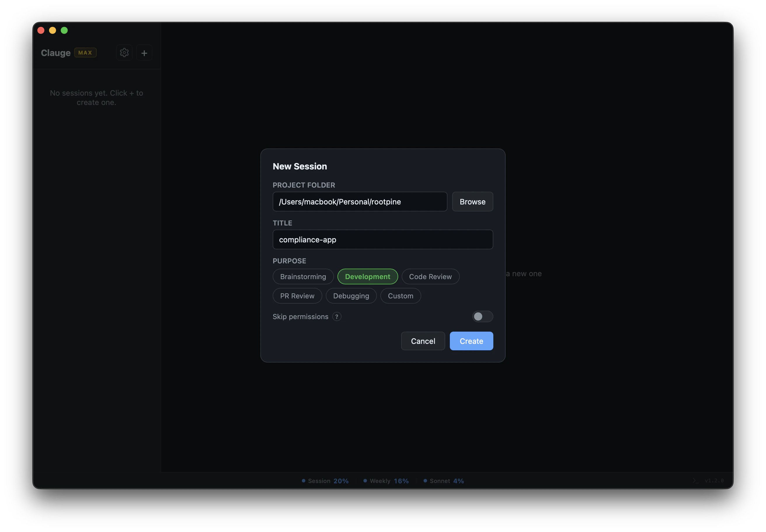Choose PR Review purpose
The height and width of the screenshot is (532, 766).
(x=297, y=296)
